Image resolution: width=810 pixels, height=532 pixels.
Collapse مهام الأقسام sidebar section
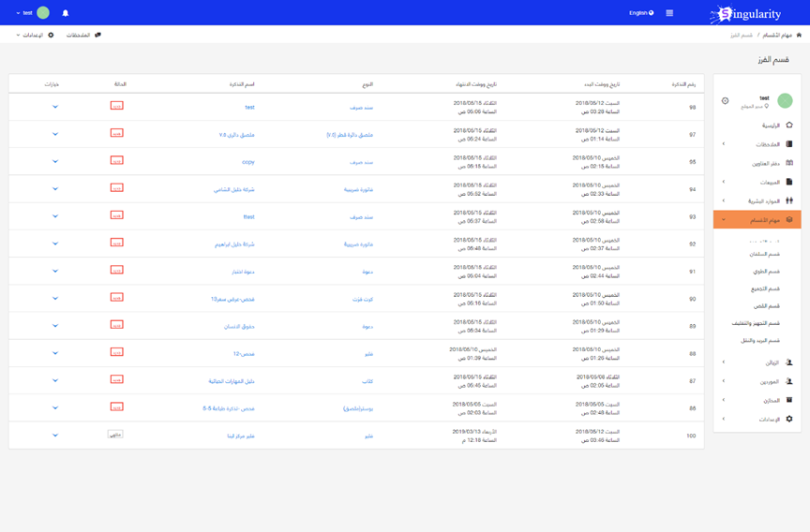point(757,220)
